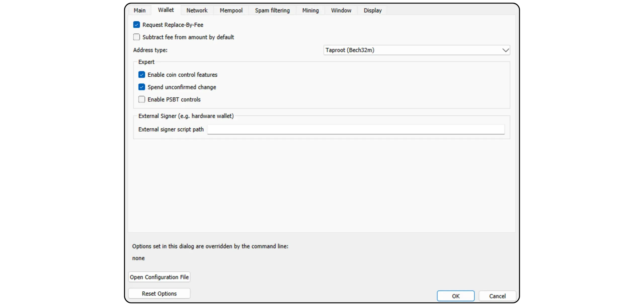Toggle Spend unconfirmed change checkbox
Image resolution: width=644 pixels, height=306 pixels.
pyautogui.click(x=142, y=87)
